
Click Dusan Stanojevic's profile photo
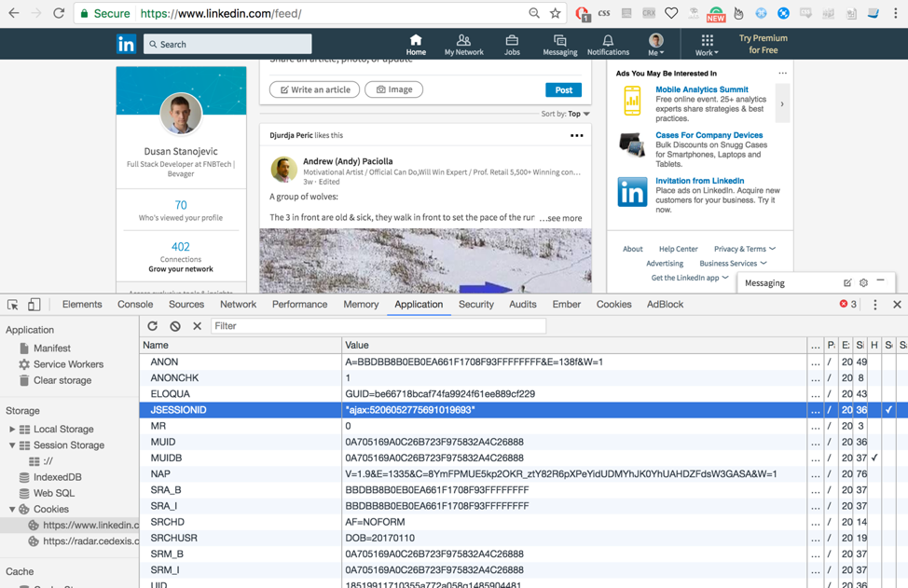[181, 114]
